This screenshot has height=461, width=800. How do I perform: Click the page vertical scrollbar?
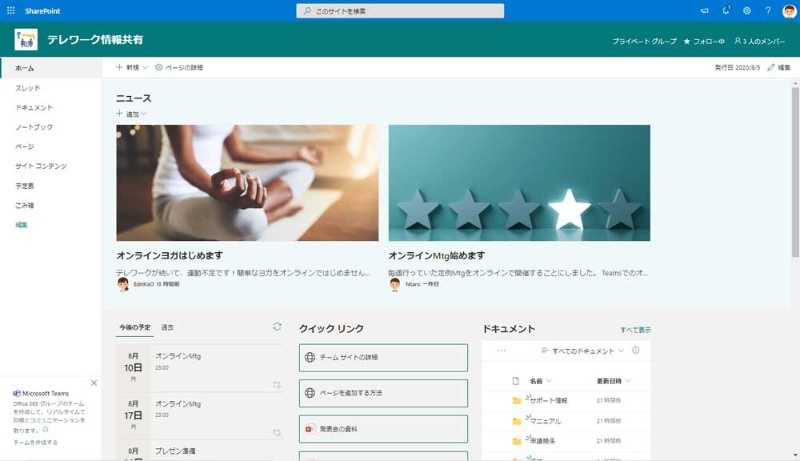[795, 171]
